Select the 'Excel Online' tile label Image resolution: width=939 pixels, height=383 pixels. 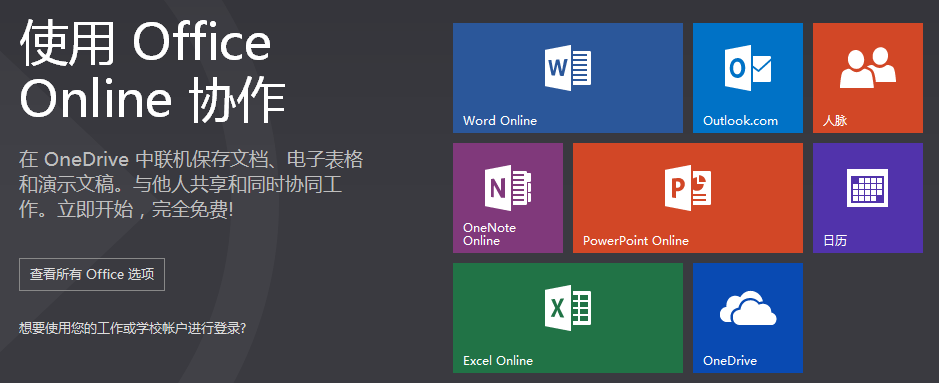[498, 360]
